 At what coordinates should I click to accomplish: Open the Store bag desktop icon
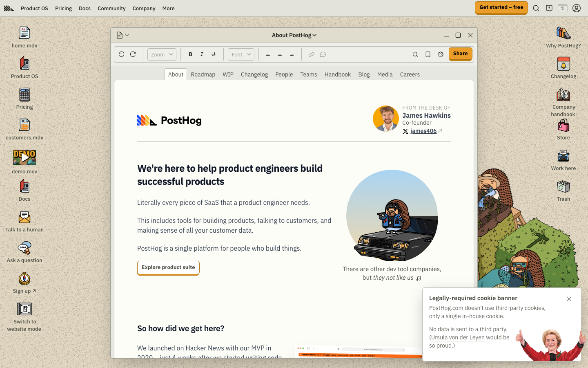[563, 126]
